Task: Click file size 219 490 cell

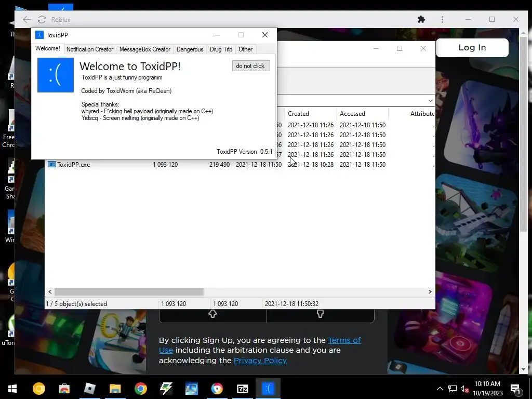Action: (x=219, y=165)
